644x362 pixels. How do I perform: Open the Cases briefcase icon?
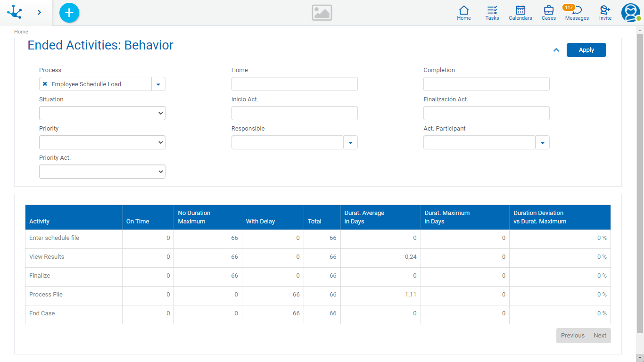pyautogui.click(x=549, y=13)
